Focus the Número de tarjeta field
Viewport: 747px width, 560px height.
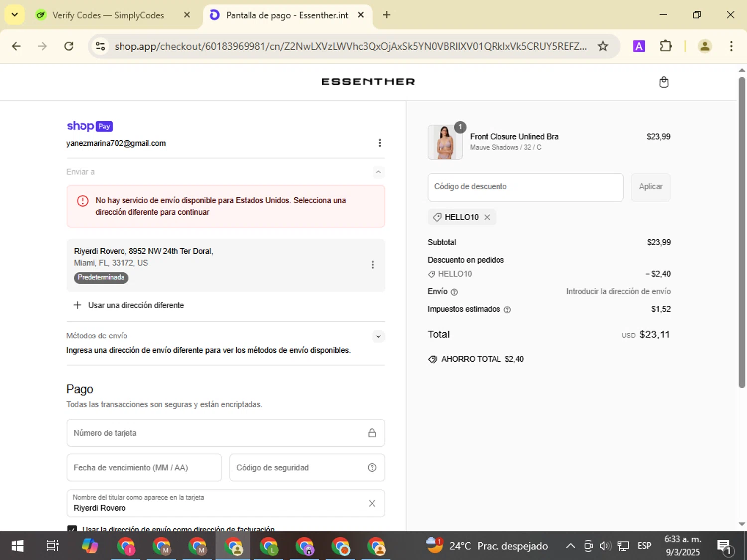point(226,433)
